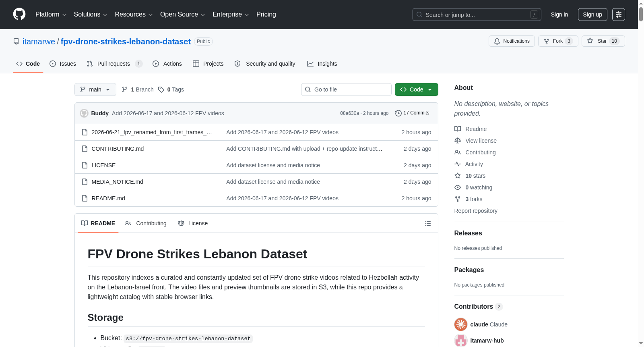
Task: Click the search magnifier icon in header
Action: click(419, 15)
